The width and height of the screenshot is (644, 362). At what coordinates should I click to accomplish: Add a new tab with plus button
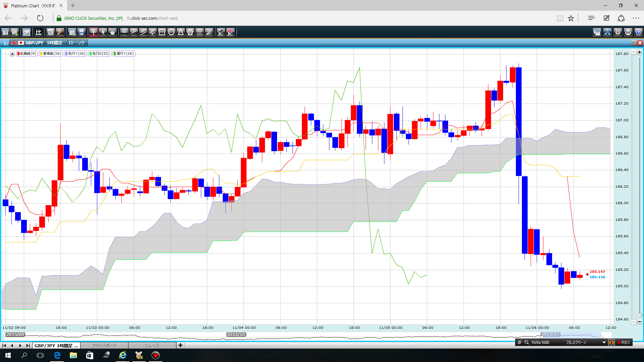(180, 345)
